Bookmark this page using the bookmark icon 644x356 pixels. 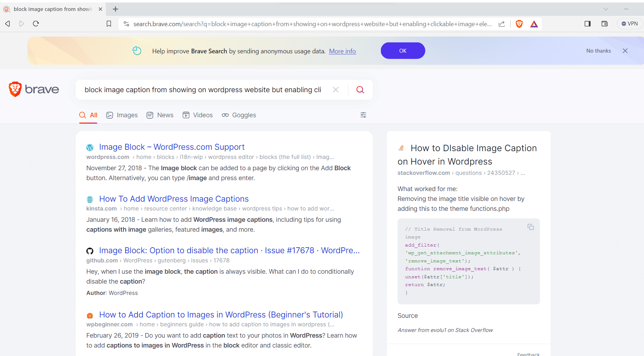(109, 24)
